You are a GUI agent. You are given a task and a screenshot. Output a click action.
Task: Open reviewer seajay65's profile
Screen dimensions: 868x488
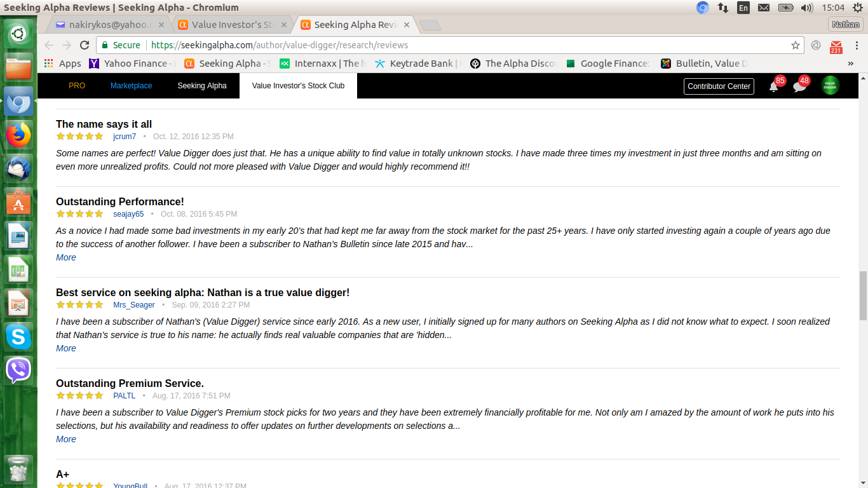[128, 214]
